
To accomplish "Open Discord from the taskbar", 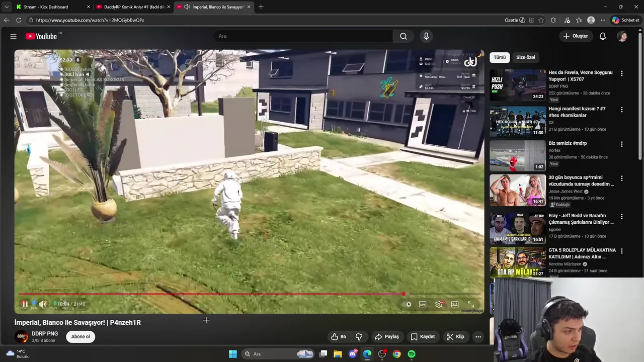I will 353,354.
